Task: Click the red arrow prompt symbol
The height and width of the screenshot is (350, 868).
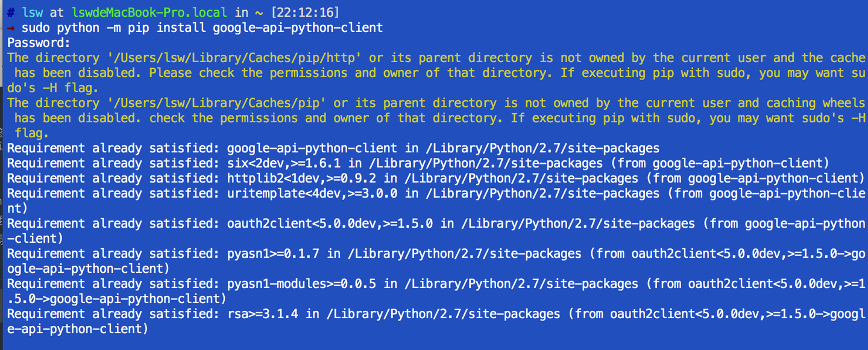Action: [11, 28]
